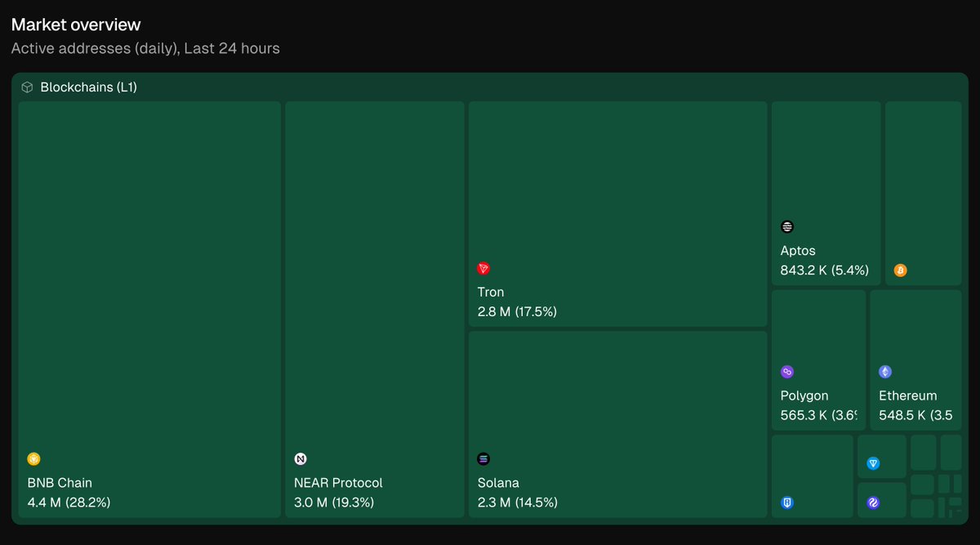Click the cube icon beside Blockchains (L1)
The width and height of the screenshot is (980, 545).
click(27, 87)
